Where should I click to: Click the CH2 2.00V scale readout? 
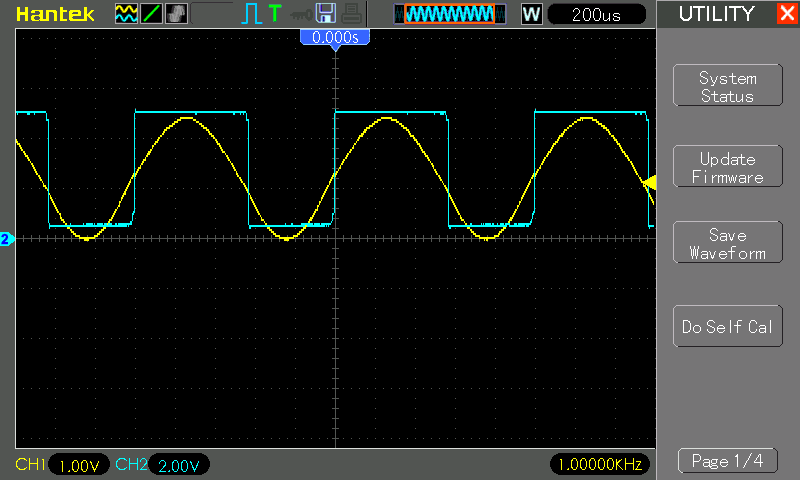[x=179, y=465]
